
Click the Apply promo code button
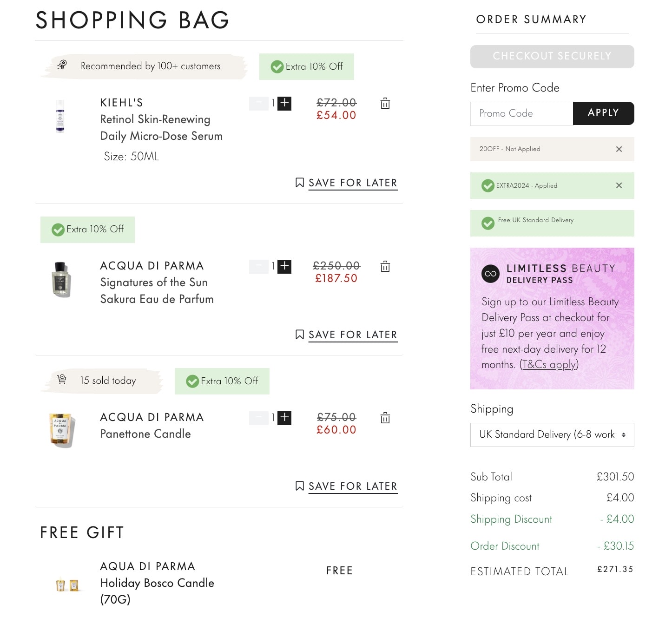[x=603, y=113]
